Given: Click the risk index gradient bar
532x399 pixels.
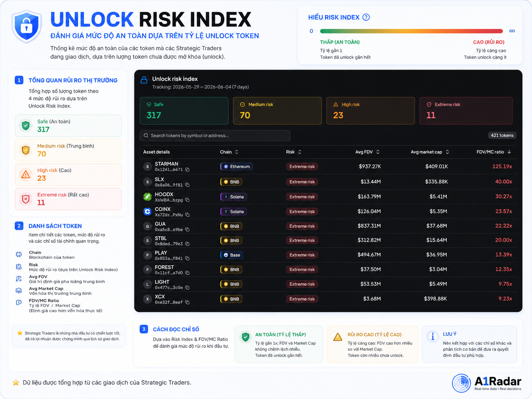Looking at the screenshot, I should click(x=411, y=31).
